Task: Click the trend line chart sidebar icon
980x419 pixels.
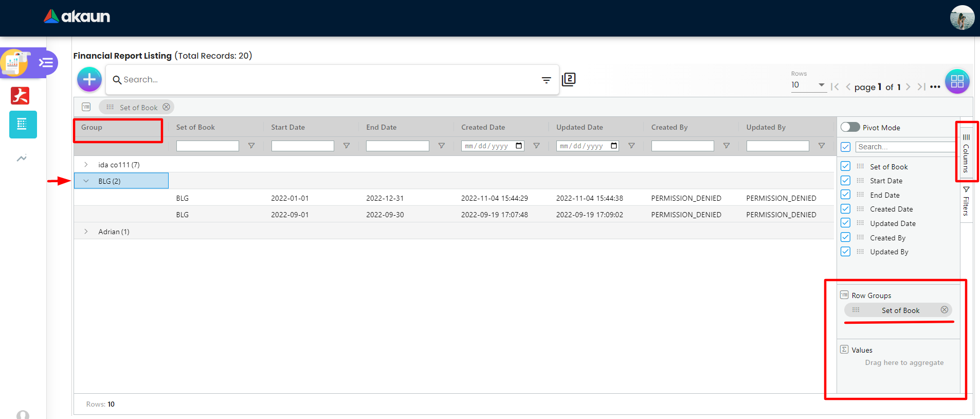Action: pyautogui.click(x=22, y=158)
